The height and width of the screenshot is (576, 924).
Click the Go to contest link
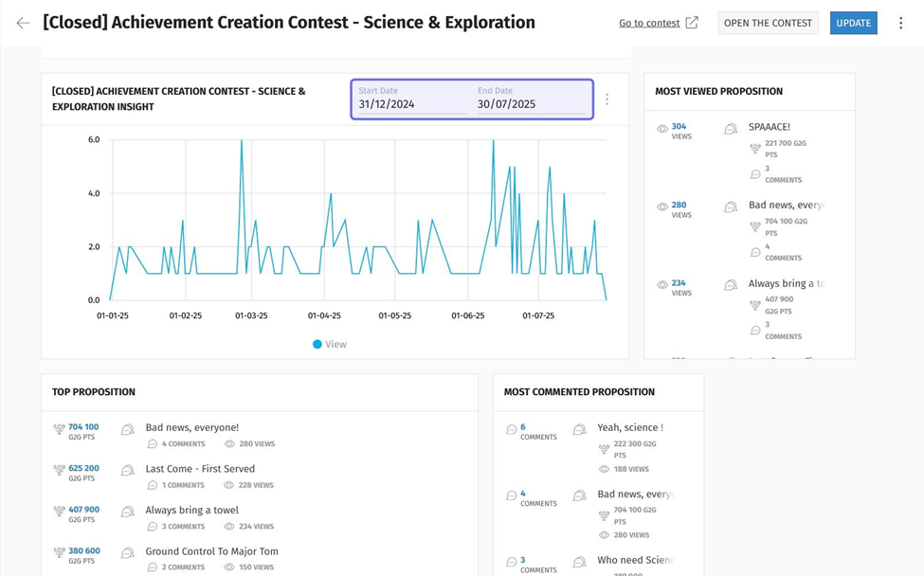tap(649, 23)
